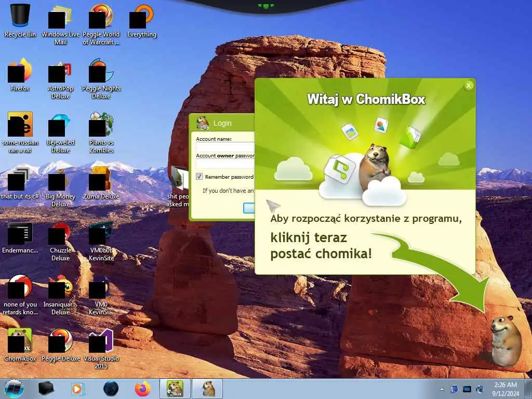Switch to the hamster taskbar button
532x399 pixels.
[x=208, y=389]
